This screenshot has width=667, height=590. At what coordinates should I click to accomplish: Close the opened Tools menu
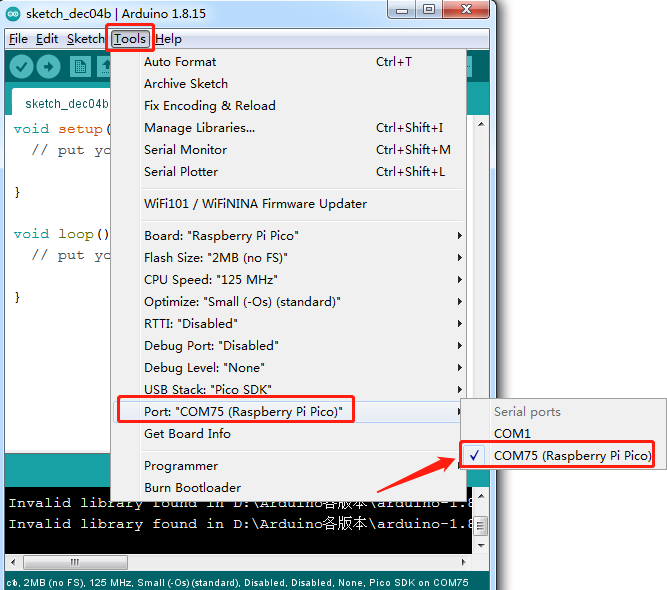130,39
